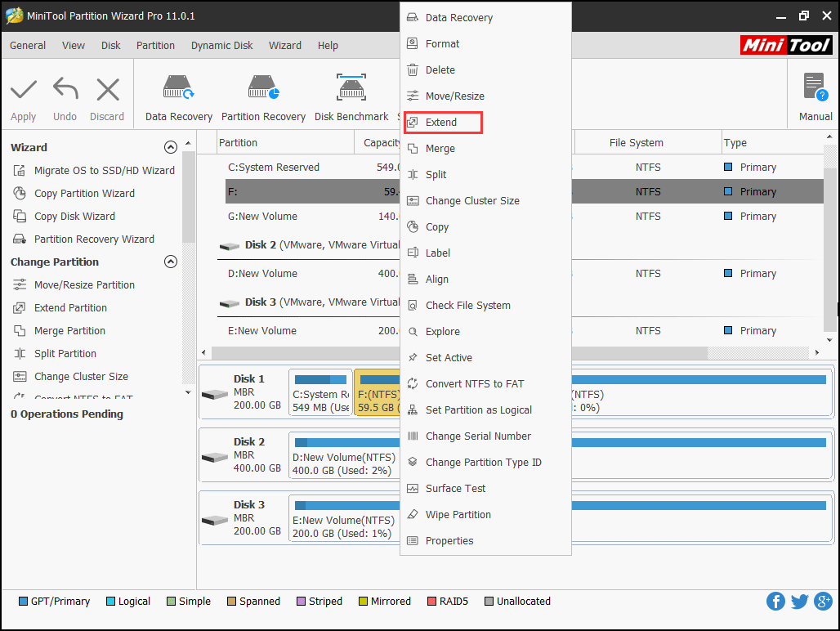Select Disk 2 drive icon in disk map

[215, 458]
